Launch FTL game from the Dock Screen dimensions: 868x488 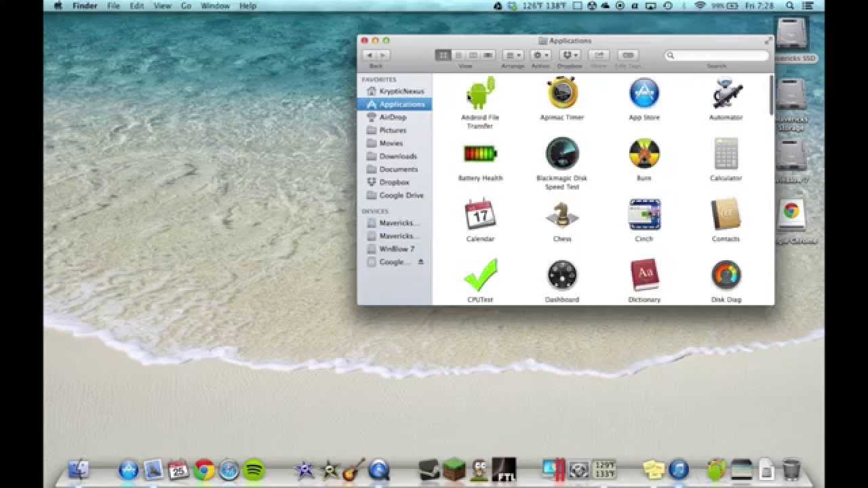(x=504, y=469)
